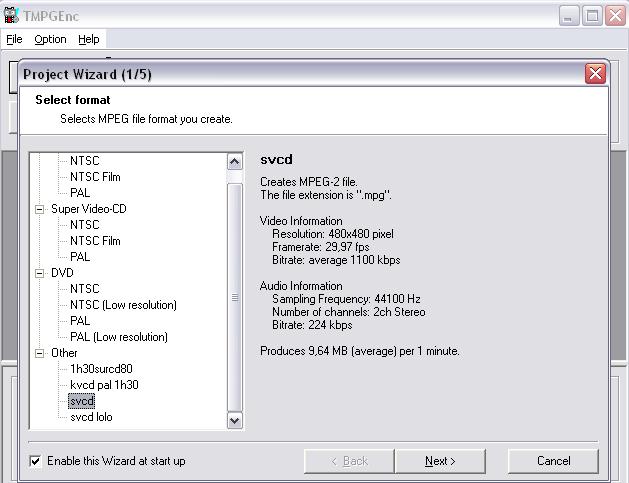Select the 1h30surcd80 template
Screen dimensions: 629x483
coord(101,369)
